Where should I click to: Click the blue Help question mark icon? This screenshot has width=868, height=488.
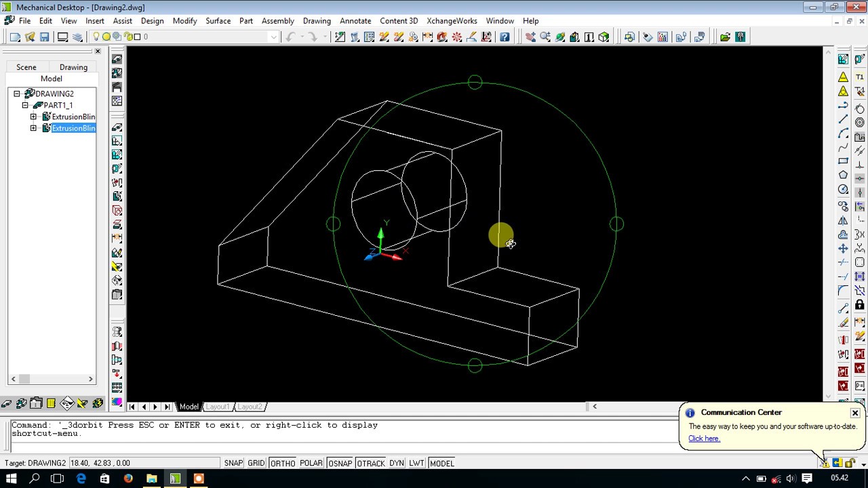pos(505,37)
